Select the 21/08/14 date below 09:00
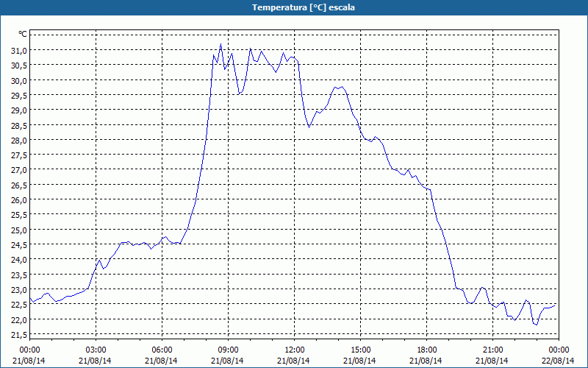The image size is (588, 368). [227, 361]
